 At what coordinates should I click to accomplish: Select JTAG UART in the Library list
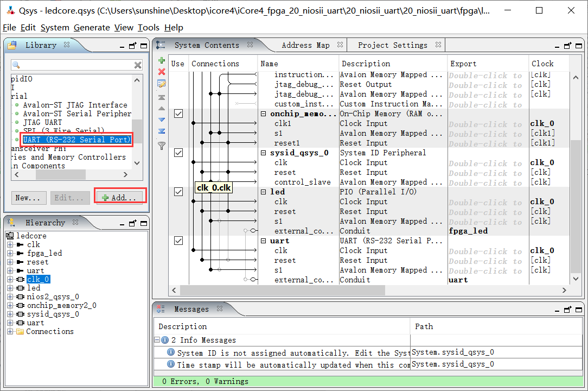tap(42, 122)
